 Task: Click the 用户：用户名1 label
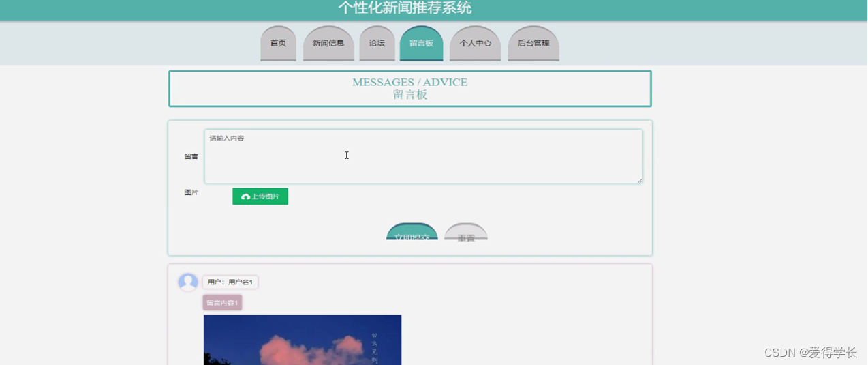coord(230,282)
